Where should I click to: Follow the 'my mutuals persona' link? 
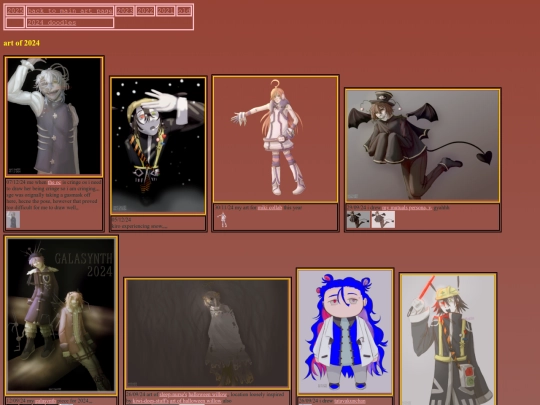coord(407,207)
